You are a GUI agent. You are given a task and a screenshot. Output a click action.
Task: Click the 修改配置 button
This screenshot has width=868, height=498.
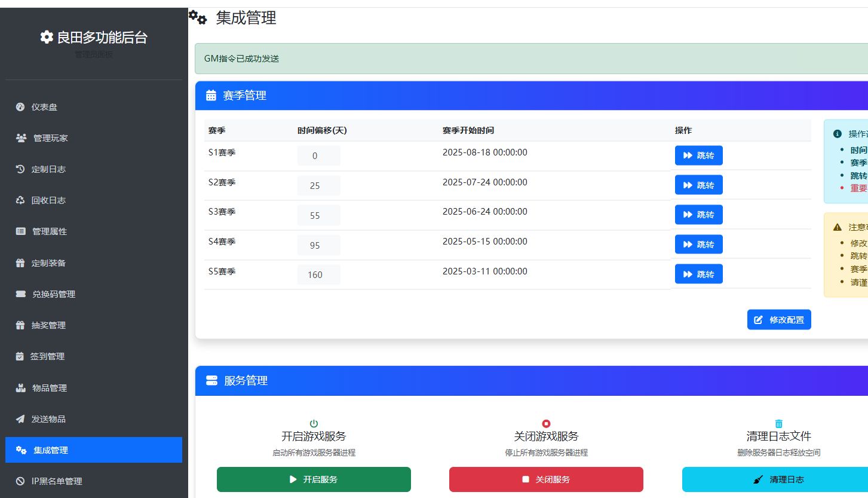(x=778, y=320)
